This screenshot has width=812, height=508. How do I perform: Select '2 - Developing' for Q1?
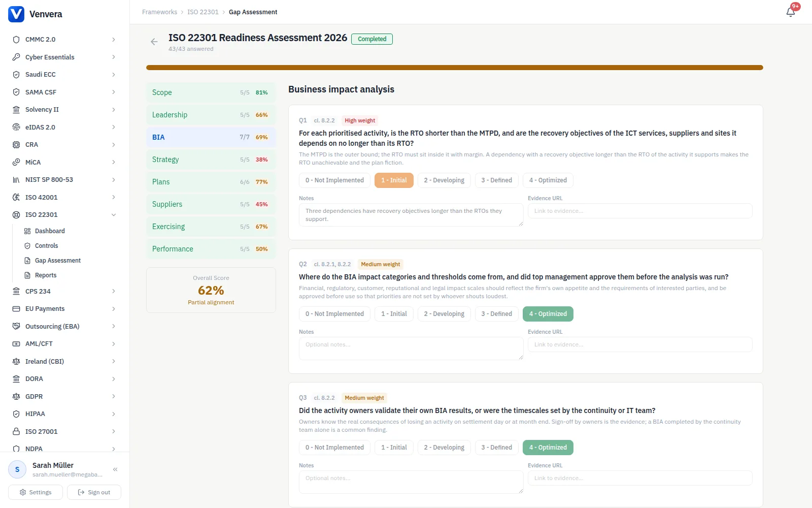pyautogui.click(x=444, y=180)
